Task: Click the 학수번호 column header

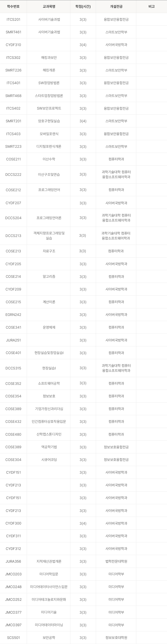Action: (x=13, y=7)
